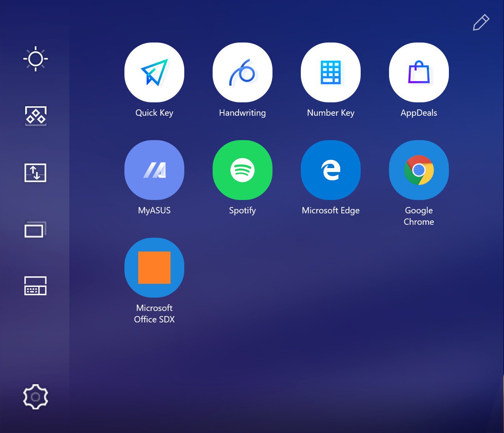Launch the Spotify app icon
The height and width of the screenshot is (433, 504).
243,170
